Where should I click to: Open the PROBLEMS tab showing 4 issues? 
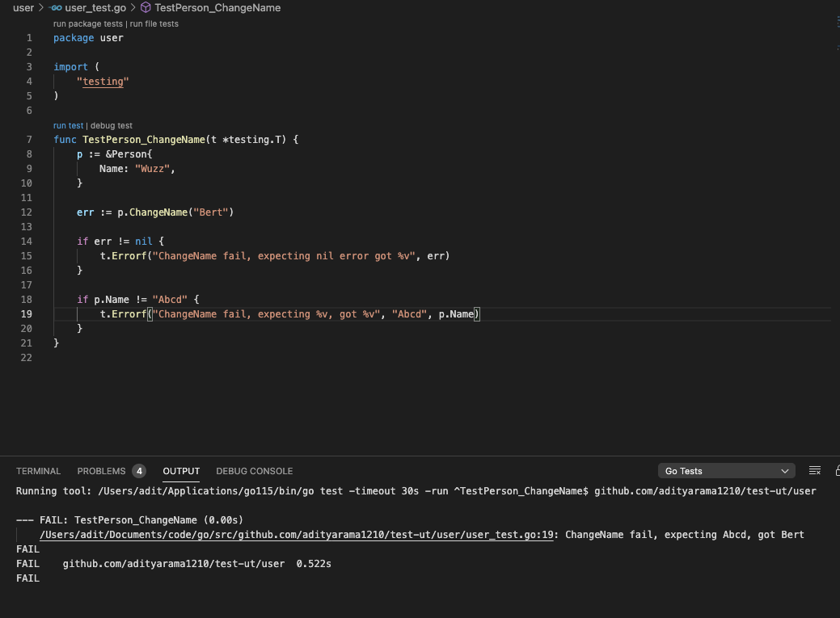coord(101,471)
